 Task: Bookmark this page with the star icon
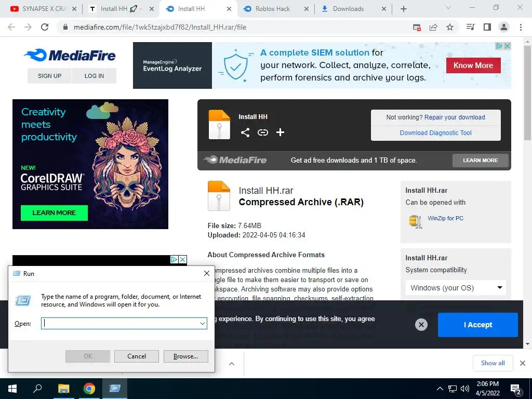coord(450,27)
